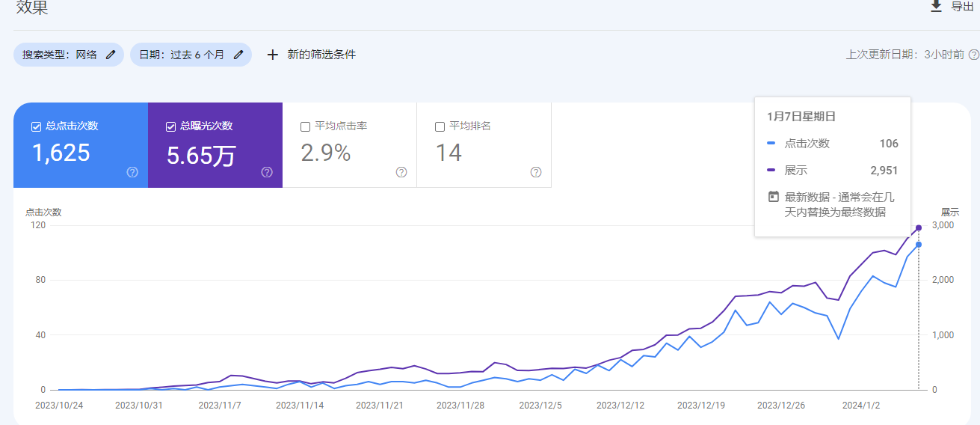Open the 日期：过去 6 个月 filter
Image resolution: width=980 pixels, height=425 pixels.
(x=182, y=55)
